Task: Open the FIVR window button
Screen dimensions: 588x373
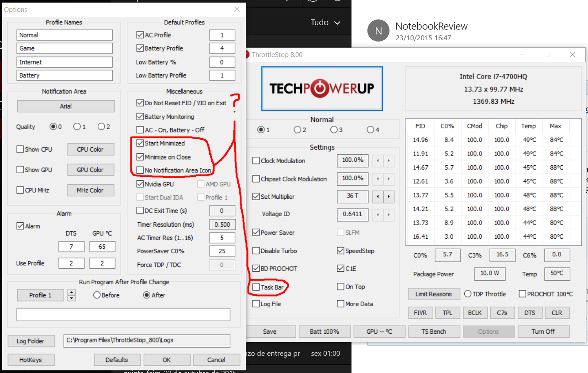Action: pyautogui.click(x=420, y=313)
